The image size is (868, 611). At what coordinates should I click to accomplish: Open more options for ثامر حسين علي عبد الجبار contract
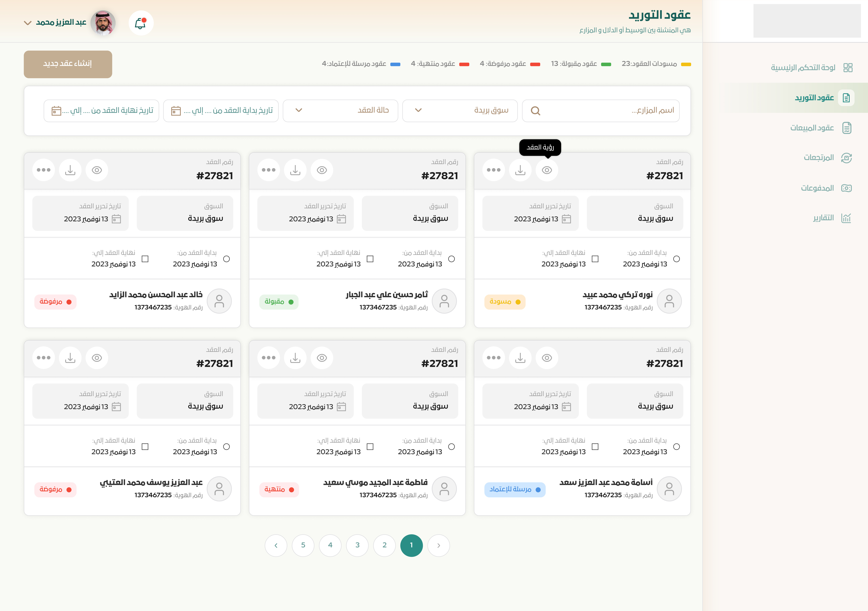pyautogui.click(x=269, y=170)
